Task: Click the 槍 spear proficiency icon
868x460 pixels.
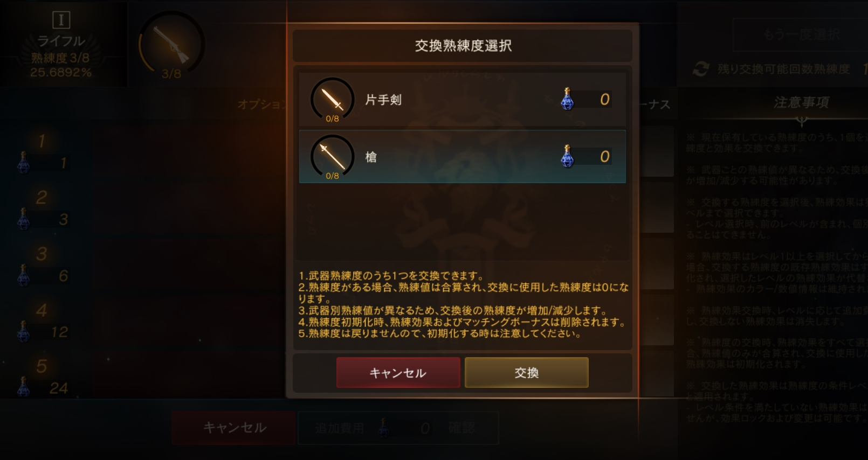Action: [x=332, y=157]
